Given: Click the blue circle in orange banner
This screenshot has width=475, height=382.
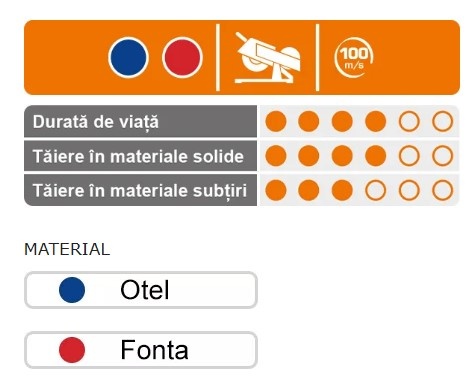Looking at the screenshot, I should 128,58.
